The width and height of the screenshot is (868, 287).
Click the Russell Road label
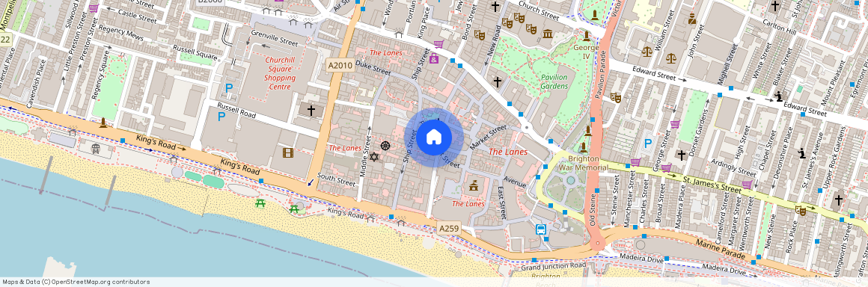pyautogui.click(x=236, y=110)
